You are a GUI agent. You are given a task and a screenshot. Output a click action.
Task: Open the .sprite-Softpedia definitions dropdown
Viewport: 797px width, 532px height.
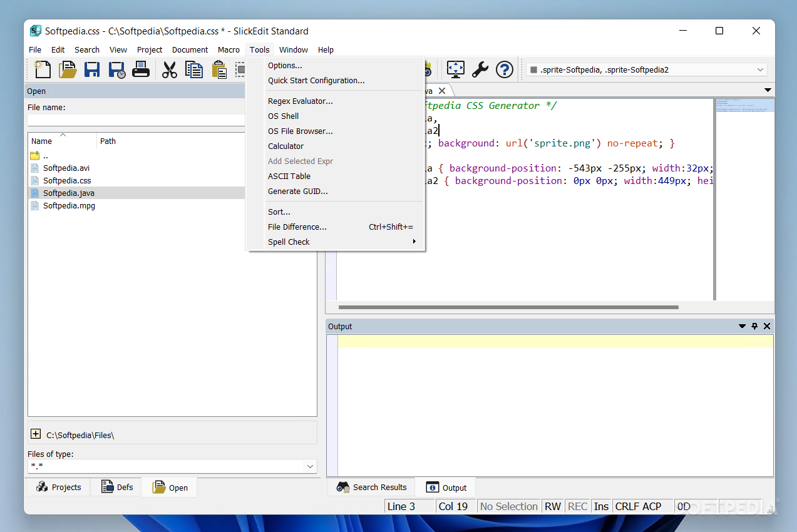pos(761,69)
